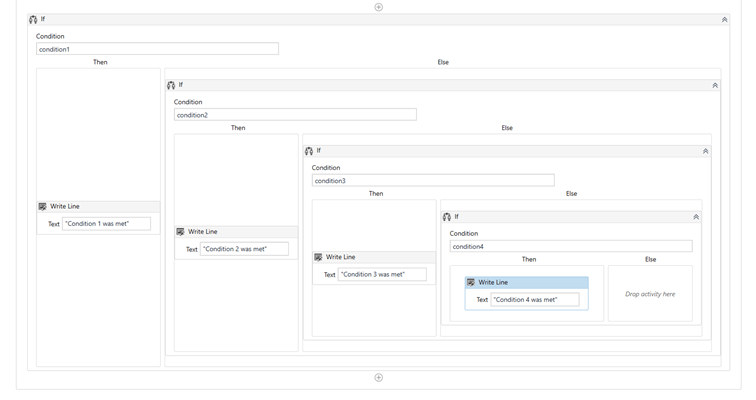Click the plus icon below the outer If
Image resolution: width=756 pixels, height=400 pixels.
(x=378, y=377)
